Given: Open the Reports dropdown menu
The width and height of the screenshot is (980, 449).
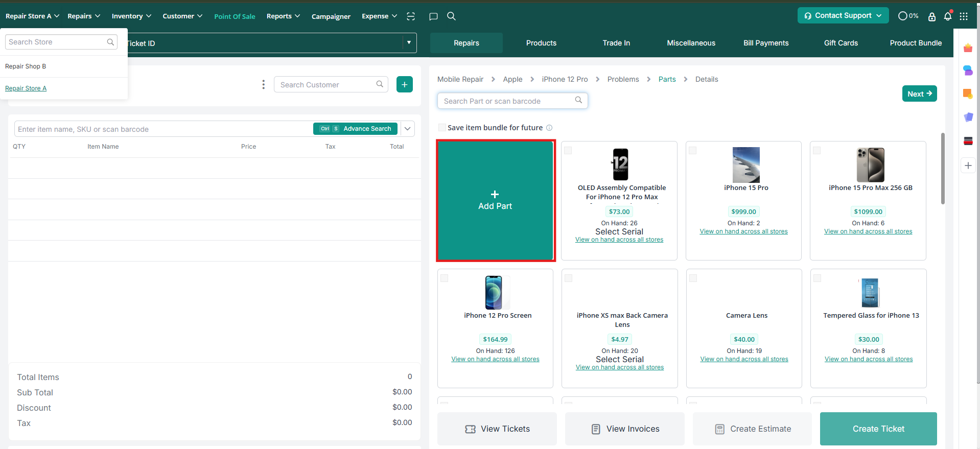Looking at the screenshot, I should coord(283,16).
